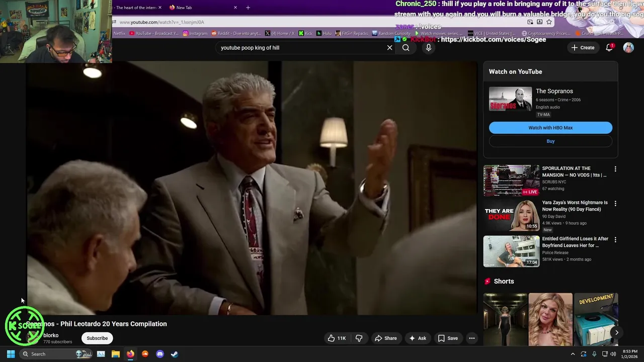The height and width of the screenshot is (362, 644).
Task: Open YouTube notifications bell
Action: tap(609, 47)
